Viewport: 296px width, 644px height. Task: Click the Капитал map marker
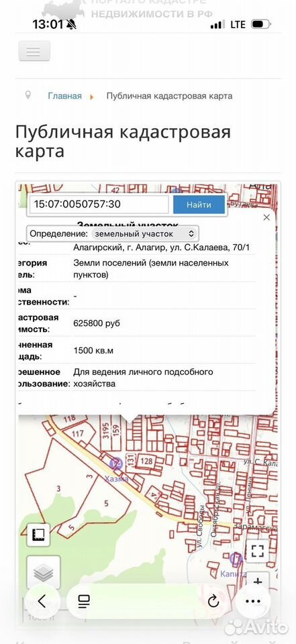[236, 558]
